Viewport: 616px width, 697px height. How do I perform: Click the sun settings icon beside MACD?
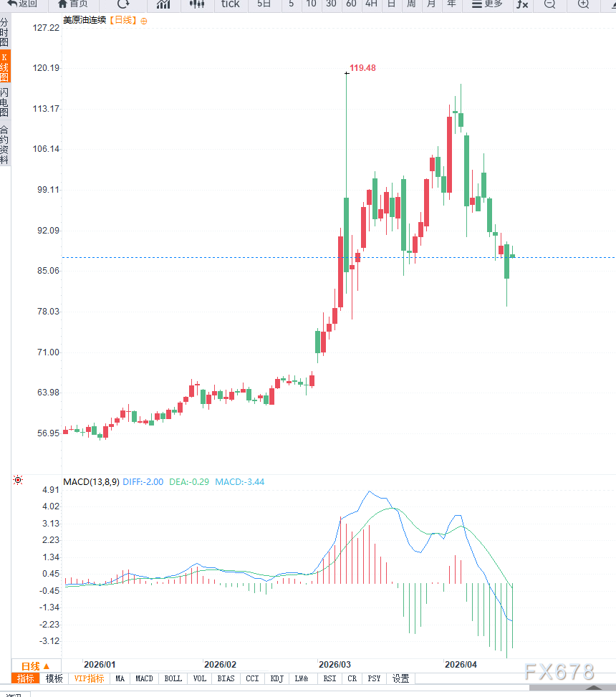point(18,480)
